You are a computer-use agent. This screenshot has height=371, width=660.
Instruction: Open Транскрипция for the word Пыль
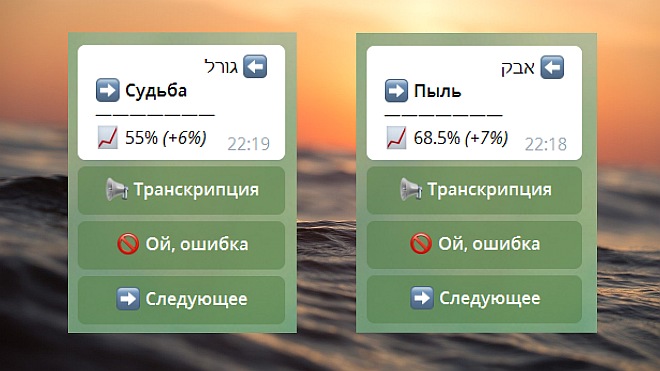474,190
